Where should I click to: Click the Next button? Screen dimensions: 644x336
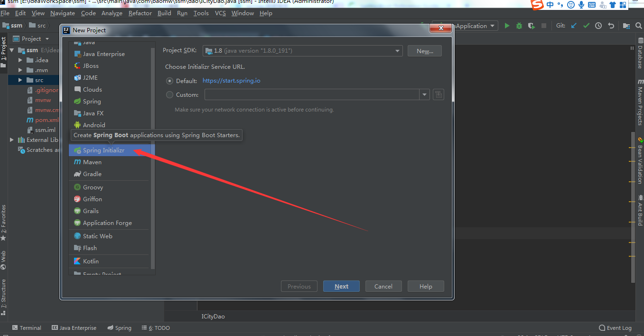tap(341, 286)
